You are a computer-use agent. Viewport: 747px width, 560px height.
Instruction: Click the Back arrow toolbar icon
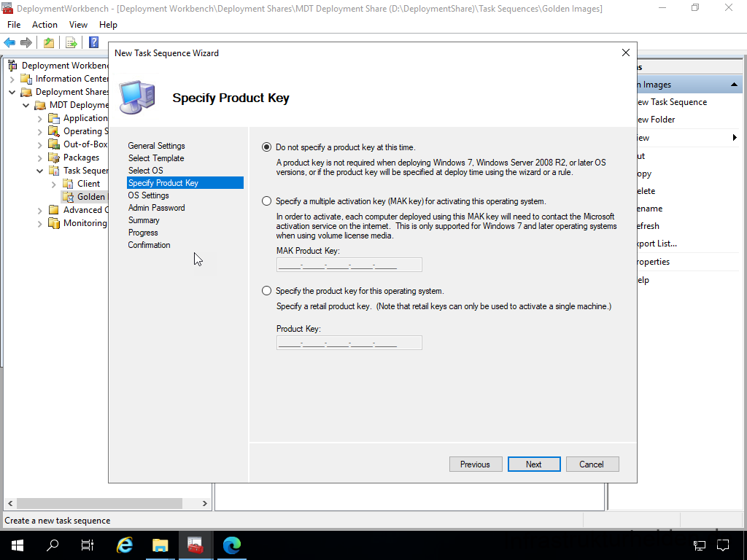click(x=9, y=42)
